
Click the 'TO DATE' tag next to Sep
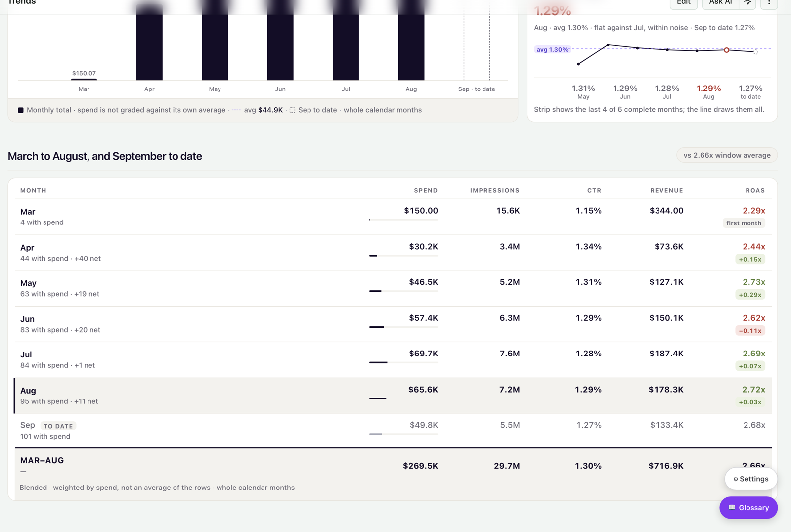pyautogui.click(x=58, y=426)
